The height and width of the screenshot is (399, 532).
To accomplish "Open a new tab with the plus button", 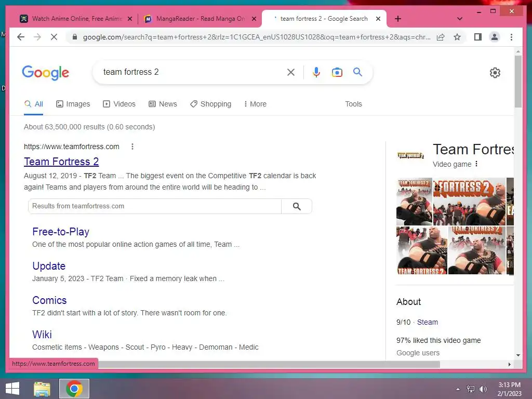I will [398, 19].
